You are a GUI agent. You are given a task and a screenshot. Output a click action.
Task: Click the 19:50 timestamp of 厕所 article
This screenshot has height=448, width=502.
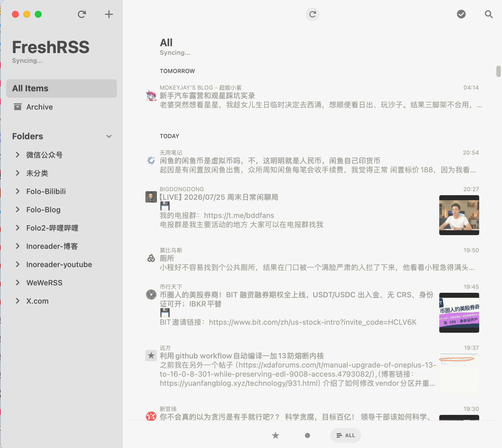[471, 250]
